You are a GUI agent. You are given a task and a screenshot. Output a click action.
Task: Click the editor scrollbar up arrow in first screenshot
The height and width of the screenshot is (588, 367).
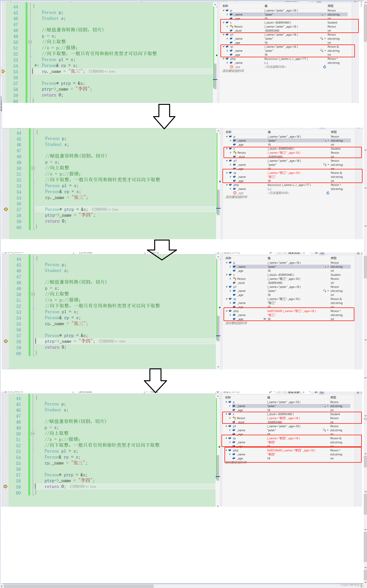pyautogui.click(x=215, y=5)
